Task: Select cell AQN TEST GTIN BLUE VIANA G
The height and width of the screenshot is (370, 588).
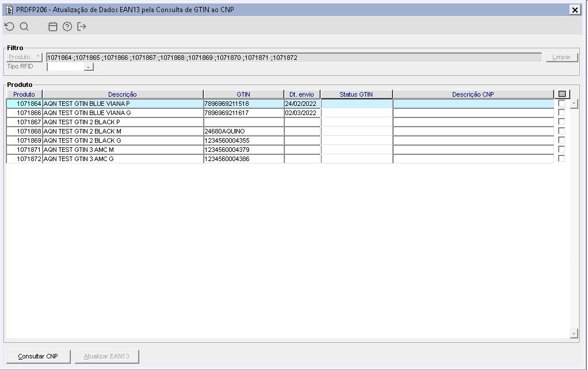Action: coord(123,113)
